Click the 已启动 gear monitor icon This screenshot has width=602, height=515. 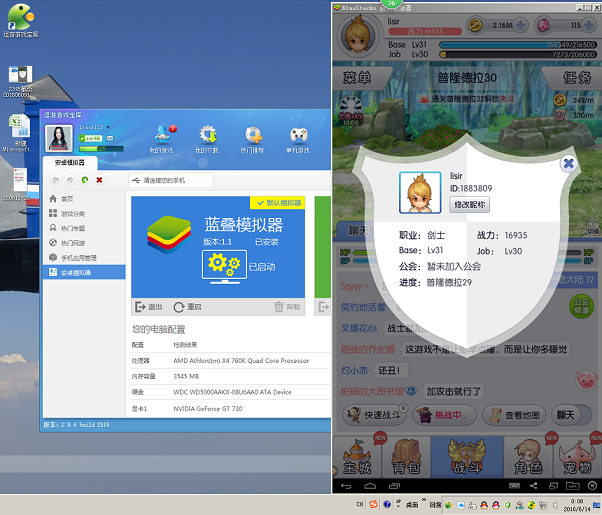click(x=225, y=265)
